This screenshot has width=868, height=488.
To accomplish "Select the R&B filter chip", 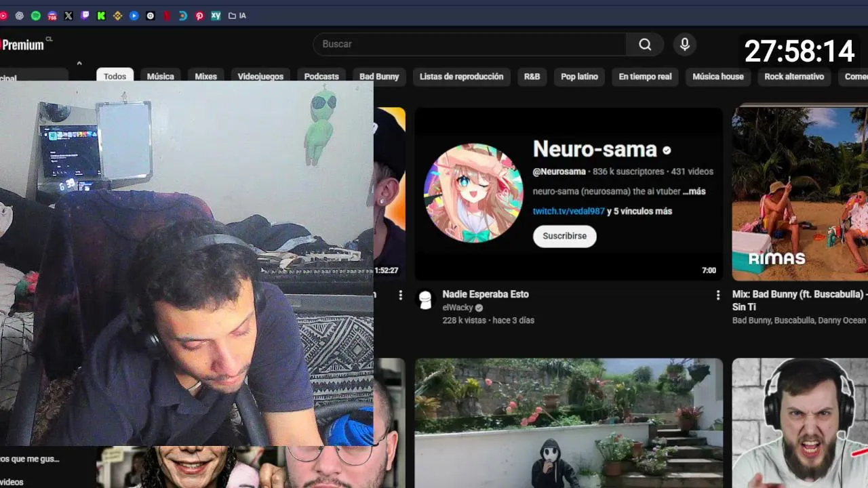I will pos(532,77).
